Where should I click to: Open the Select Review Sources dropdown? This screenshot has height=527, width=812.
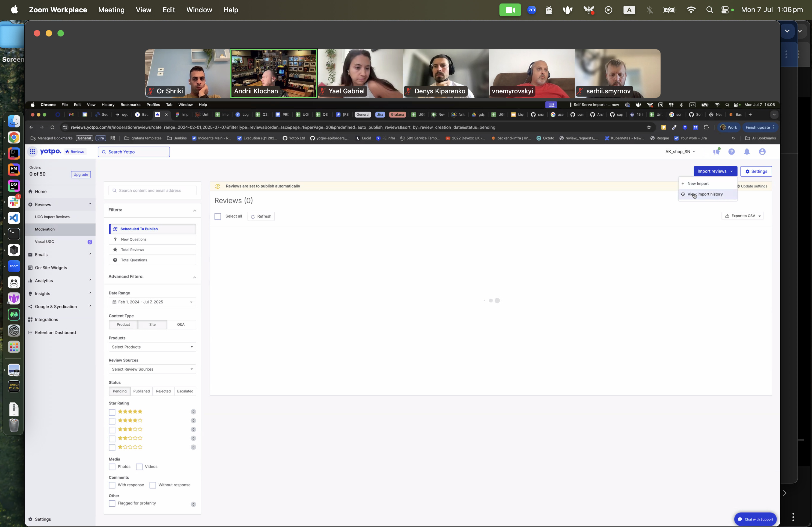pos(153,369)
